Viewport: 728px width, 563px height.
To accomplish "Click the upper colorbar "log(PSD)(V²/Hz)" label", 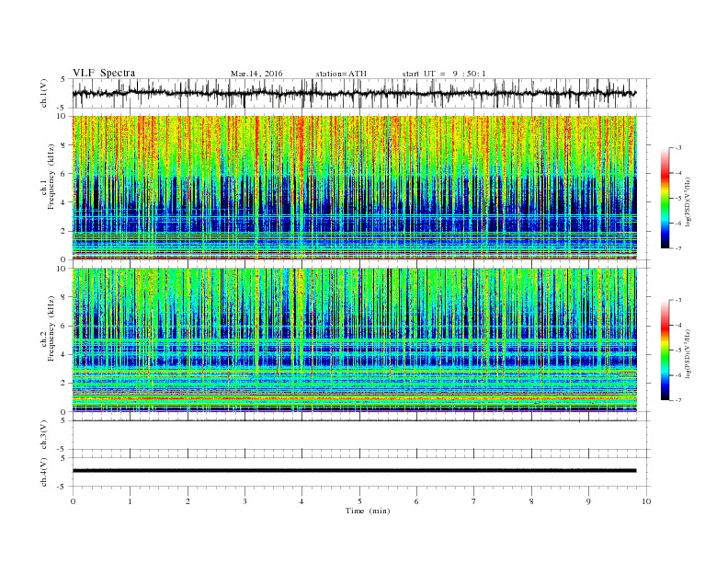I will (688, 201).
